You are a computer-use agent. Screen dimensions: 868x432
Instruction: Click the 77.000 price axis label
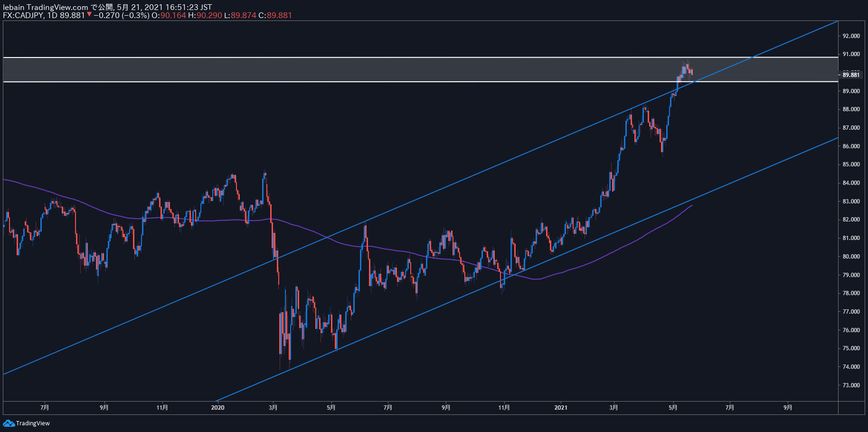tap(851, 312)
